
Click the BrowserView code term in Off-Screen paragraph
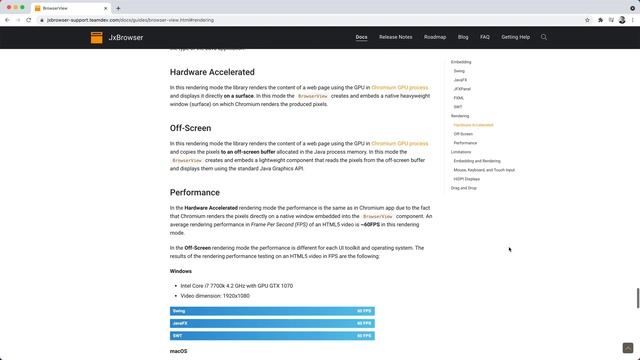click(x=187, y=160)
